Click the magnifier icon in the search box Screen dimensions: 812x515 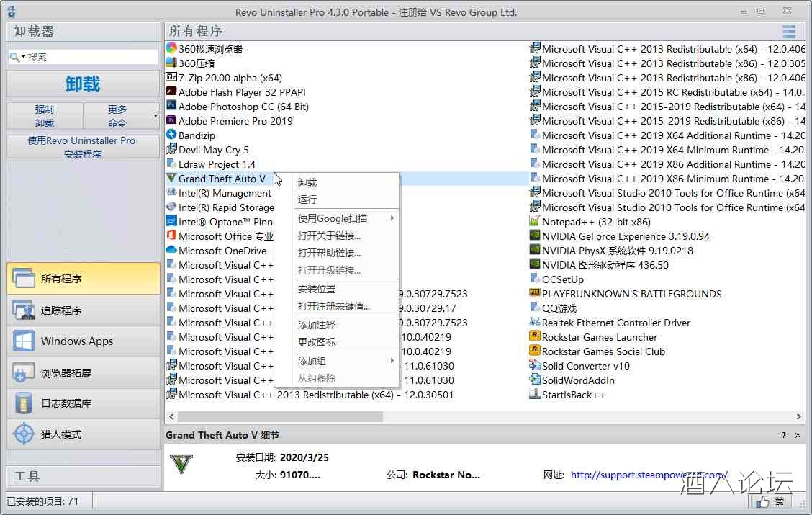(16, 54)
